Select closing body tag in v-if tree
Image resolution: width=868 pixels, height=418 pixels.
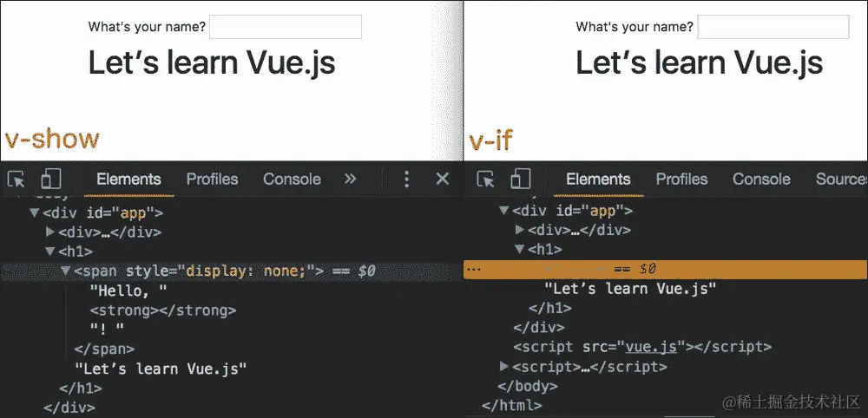[x=528, y=386]
